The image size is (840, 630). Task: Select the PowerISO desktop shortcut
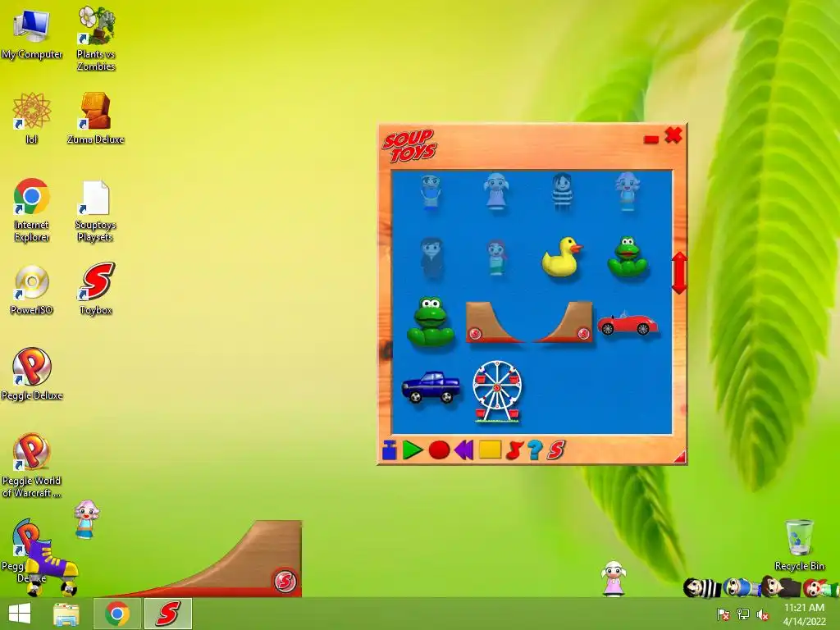click(32, 290)
